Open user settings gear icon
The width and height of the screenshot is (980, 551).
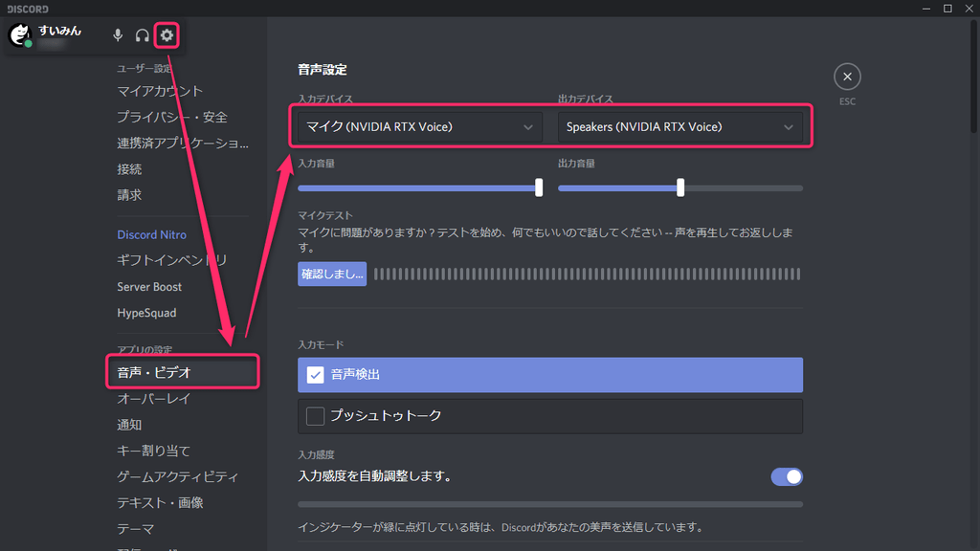pyautogui.click(x=167, y=35)
